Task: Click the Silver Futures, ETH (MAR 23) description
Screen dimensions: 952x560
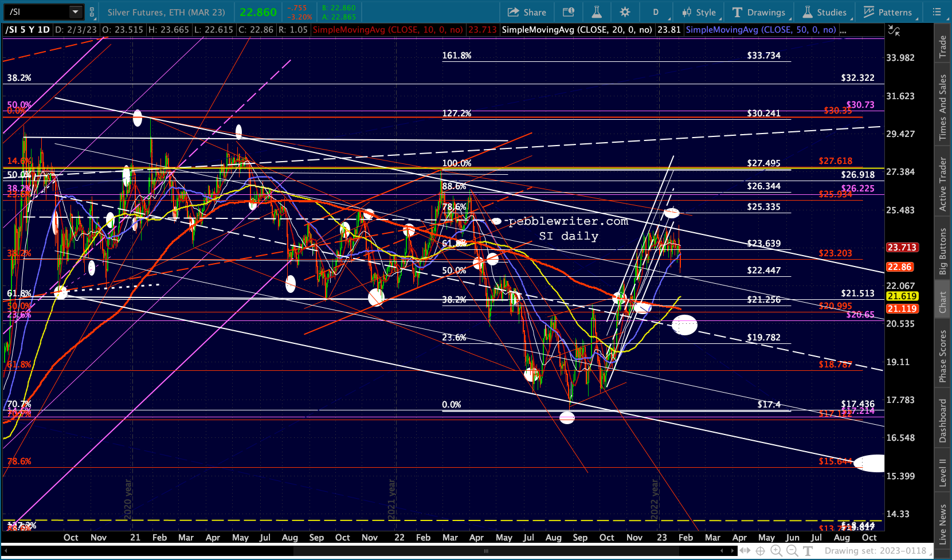Action: (x=166, y=12)
